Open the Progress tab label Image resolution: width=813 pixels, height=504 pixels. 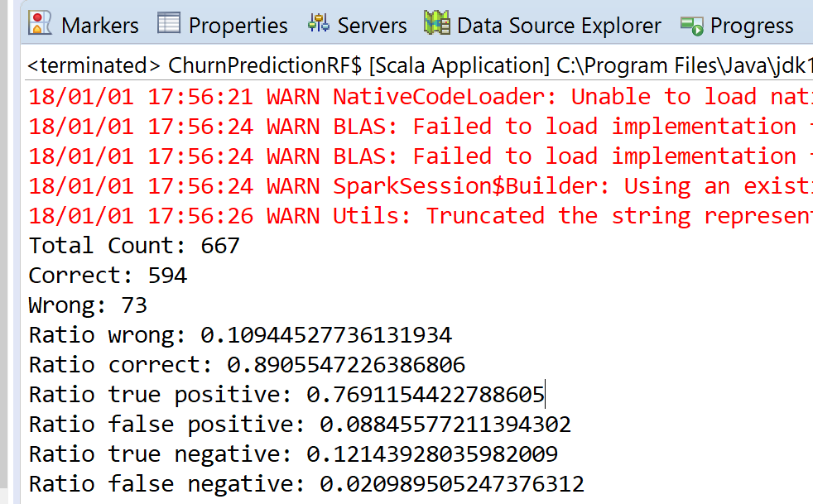click(x=752, y=26)
